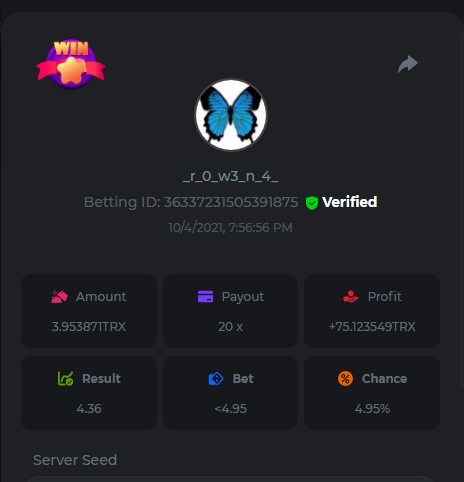Click the Amount value 3.953871TRX
The width and height of the screenshot is (464, 482).
pos(89,327)
